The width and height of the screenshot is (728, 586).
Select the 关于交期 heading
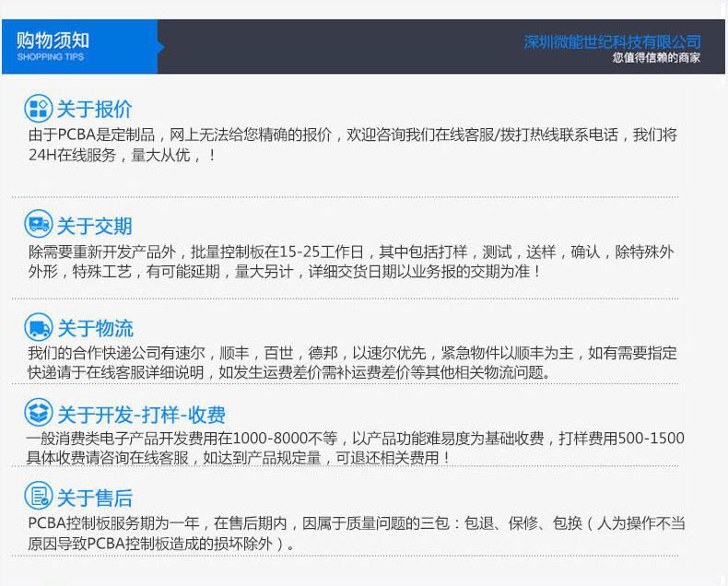[94, 226]
